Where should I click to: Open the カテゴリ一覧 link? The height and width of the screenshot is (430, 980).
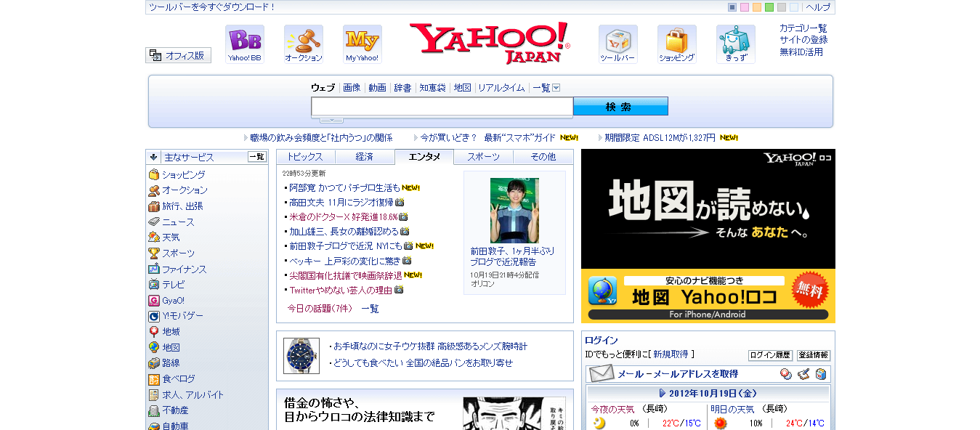coord(803,28)
